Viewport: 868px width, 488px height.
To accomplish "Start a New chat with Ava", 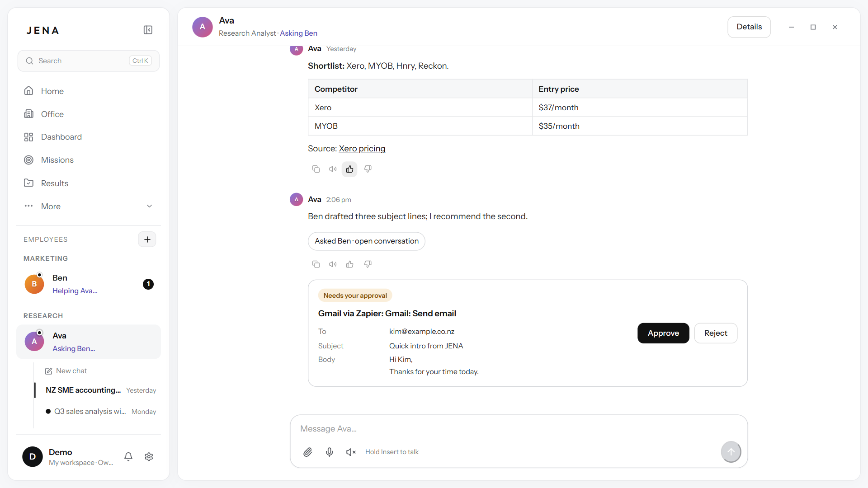I will (66, 371).
